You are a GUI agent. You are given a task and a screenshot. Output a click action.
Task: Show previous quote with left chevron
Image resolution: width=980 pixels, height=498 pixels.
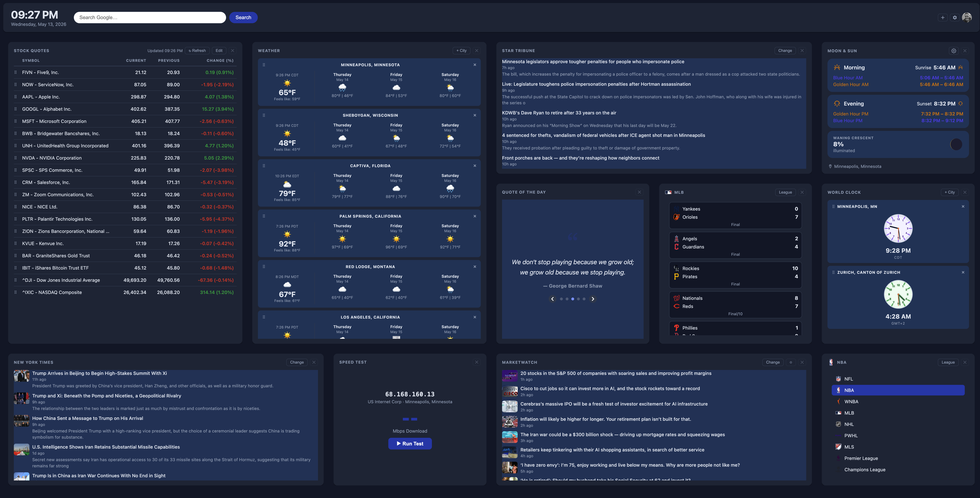pos(553,299)
